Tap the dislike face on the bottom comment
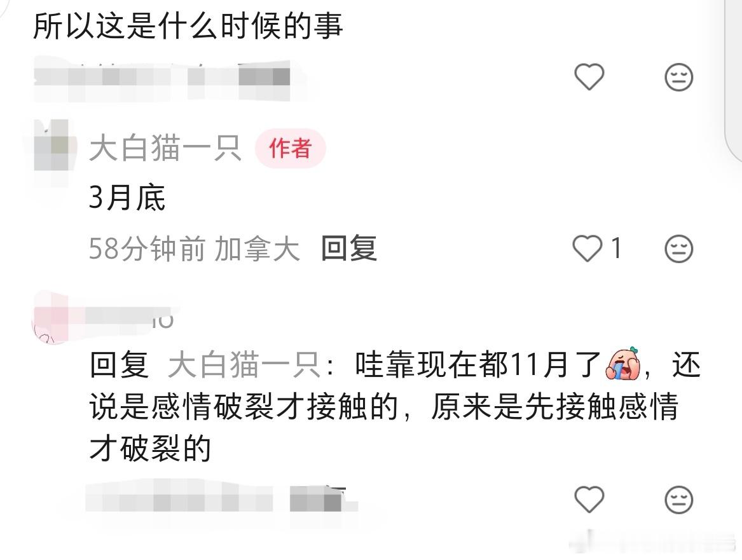Screen dimensions: 742x560 coord(678,500)
